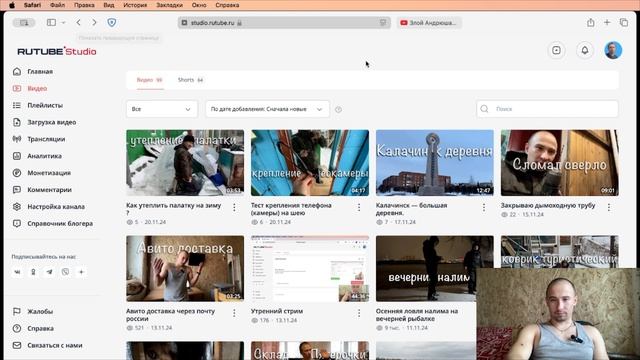Image resolution: width=640 pixels, height=360 pixels.
Task: Click the studio.rutube.ru address bar
Action: [284, 23]
